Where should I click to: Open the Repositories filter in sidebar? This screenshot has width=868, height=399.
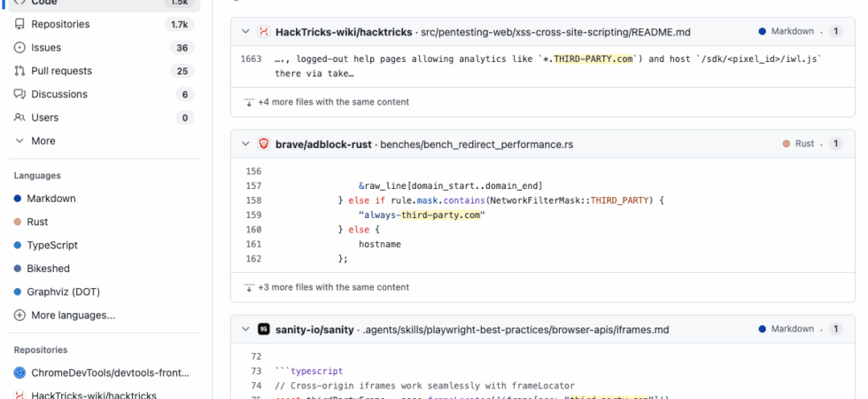pos(105,25)
